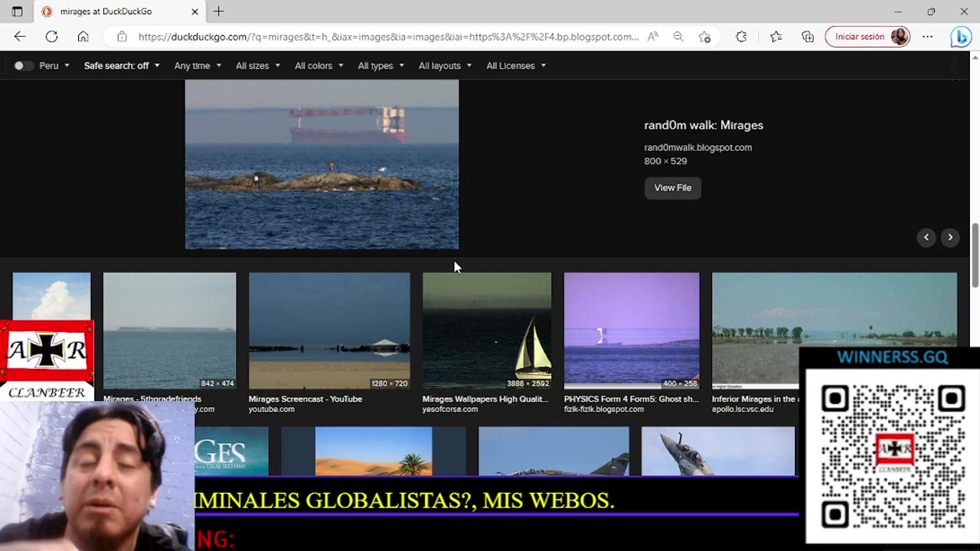Viewport: 980px width, 551px height.
Task: Select the Mirages Screencast - YouTube thumbnail
Action: click(x=329, y=331)
